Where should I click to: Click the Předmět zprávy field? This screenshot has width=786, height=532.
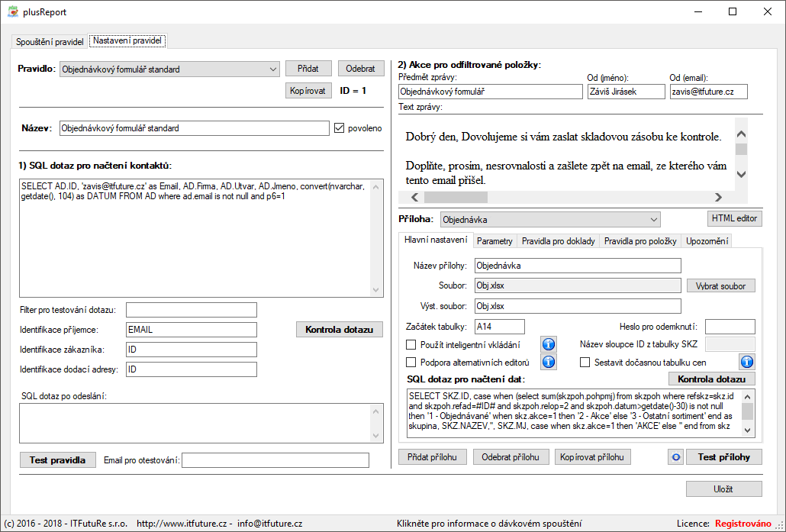[491, 92]
